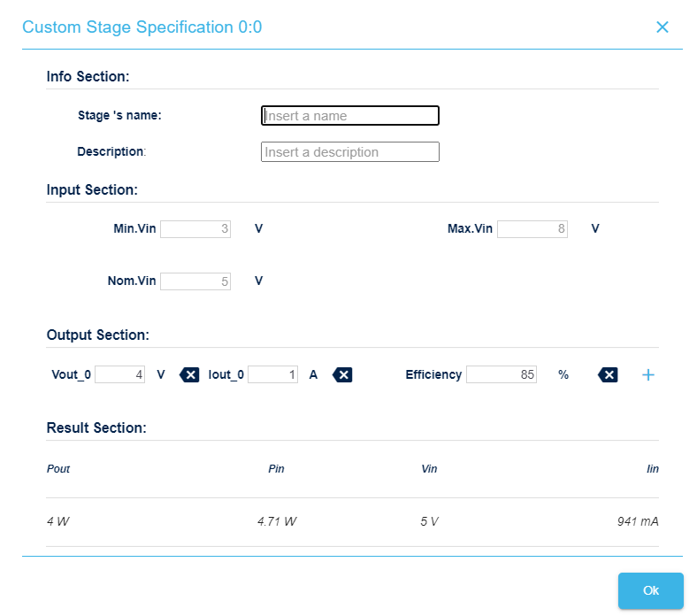Select the Pout result value 4 W
The height and width of the screenshot is (616, 697).
[58, 521]
